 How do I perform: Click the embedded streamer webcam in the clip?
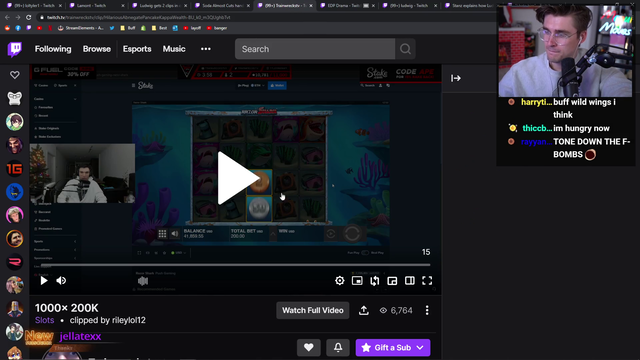pyautogui.click(x=82, y=173)
